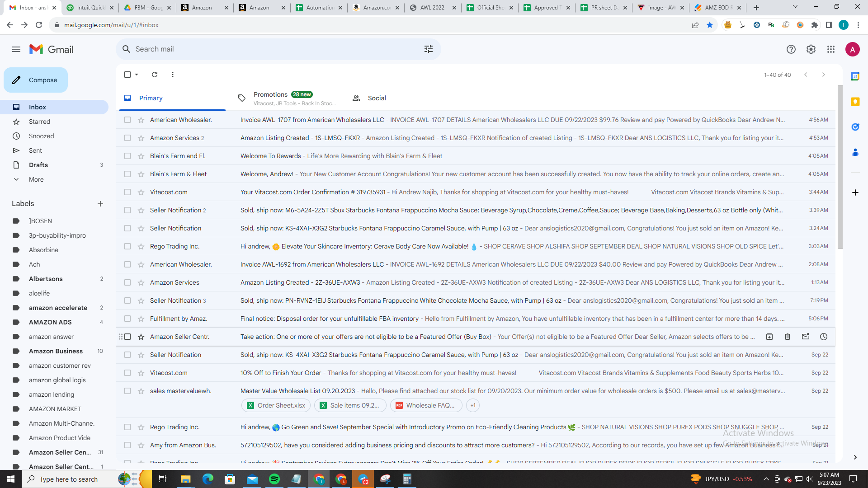Viewport: 868px width, 488px height.
Task: Switch to the Promotions tab
Action: [x=287, y=98]
